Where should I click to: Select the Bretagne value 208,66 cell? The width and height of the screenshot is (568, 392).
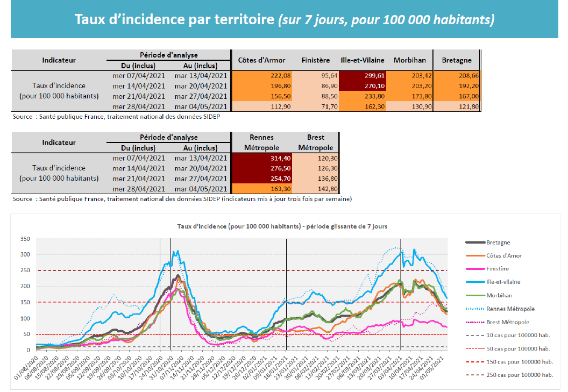pos(457,76)
